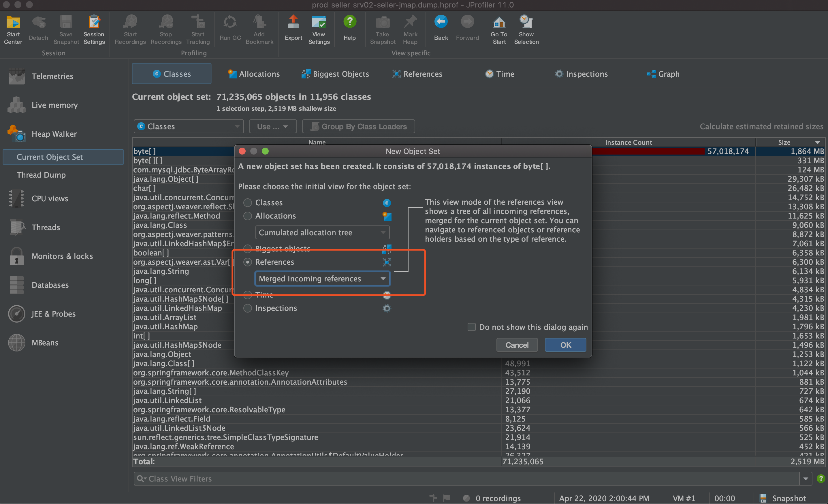Open the Classes view mode combo box

[x=189, y=126]
